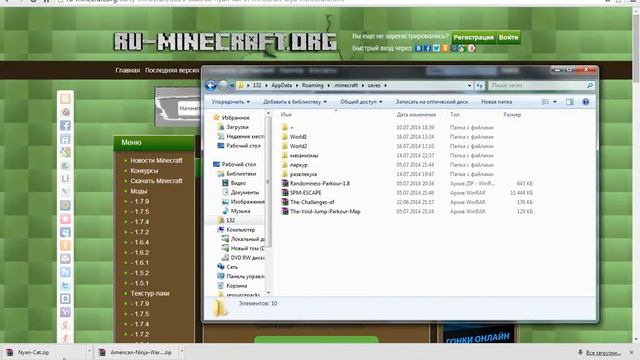Open the Общий доступ dropdown
This screenshot has height=360, width=640.
pos(361,102)
